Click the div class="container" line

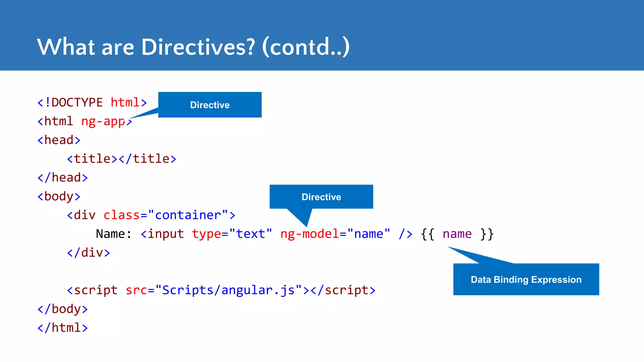click(x=151, y=215)
